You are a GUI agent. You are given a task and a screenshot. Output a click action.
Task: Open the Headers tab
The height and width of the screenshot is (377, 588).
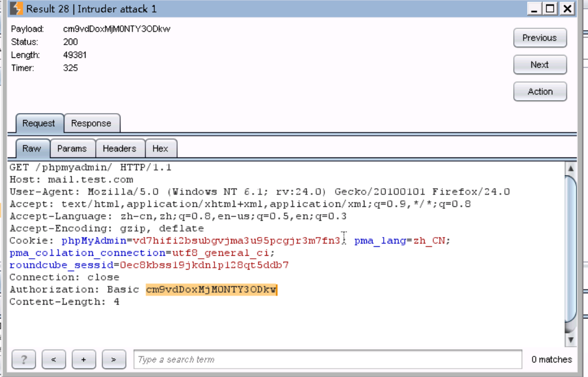click(x=120, y=149)
